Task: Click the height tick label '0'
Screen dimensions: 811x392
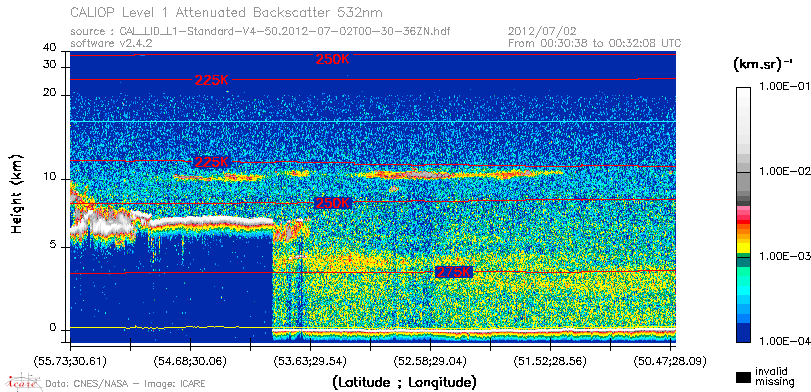Action: click(x=52, y=328)
